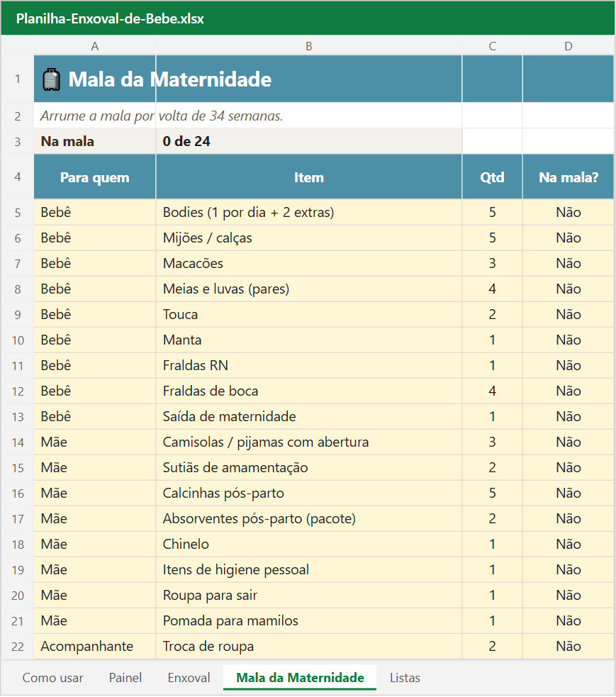Click the quantity cell for Fraldas de boca
Image resolution: width=616 pixels, height=697 pixels.
[x=493, y=391]
